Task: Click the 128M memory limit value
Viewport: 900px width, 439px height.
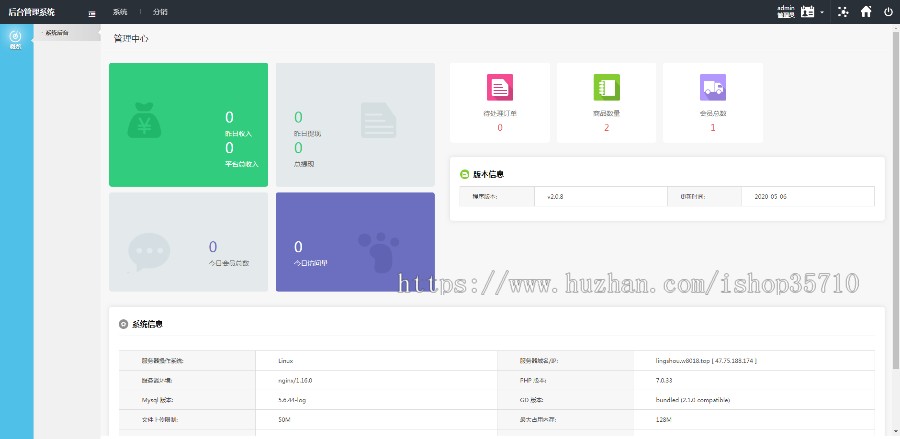Action: tap(663, 419)
